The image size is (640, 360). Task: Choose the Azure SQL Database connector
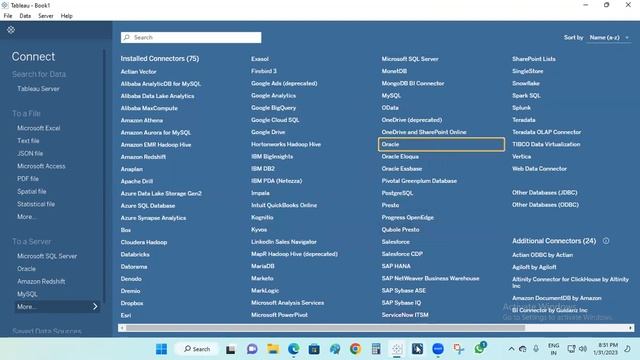click(x=148, y=206)
